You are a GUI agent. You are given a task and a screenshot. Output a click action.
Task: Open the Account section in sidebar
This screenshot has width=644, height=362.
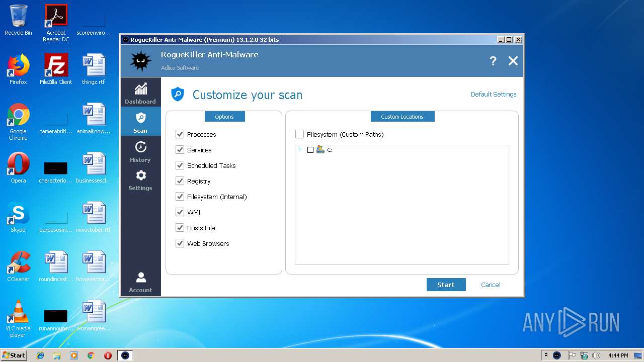click(x=140, y=282)
